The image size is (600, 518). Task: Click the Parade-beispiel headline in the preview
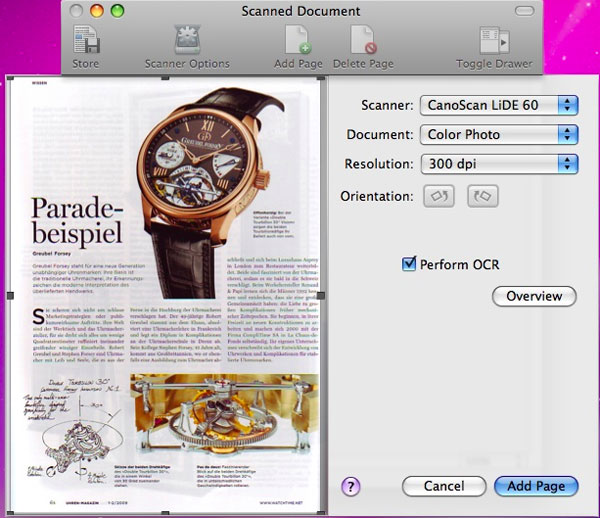tap(77, 221)
